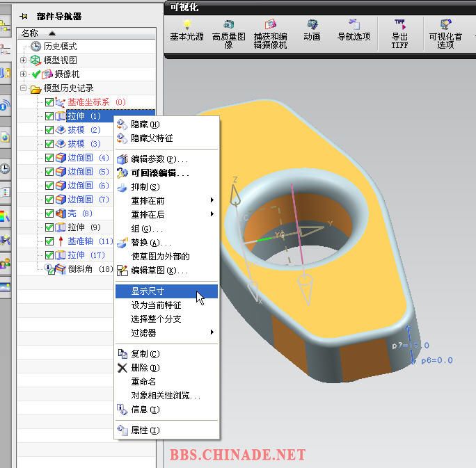Image resolution: width=476 pixels, height=468 pixels.
Task: Click the p6=0.0 dimension label
Action: [437, 360]
